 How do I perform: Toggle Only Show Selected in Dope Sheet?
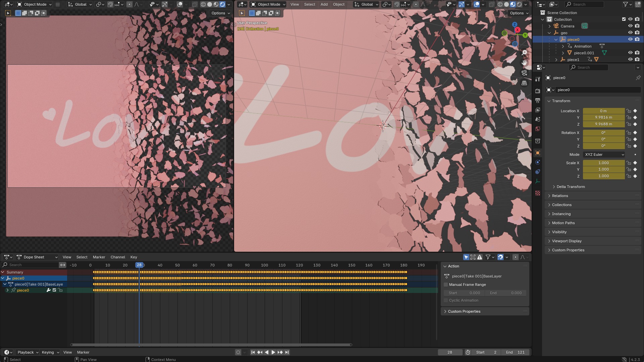tap(466, 257)
